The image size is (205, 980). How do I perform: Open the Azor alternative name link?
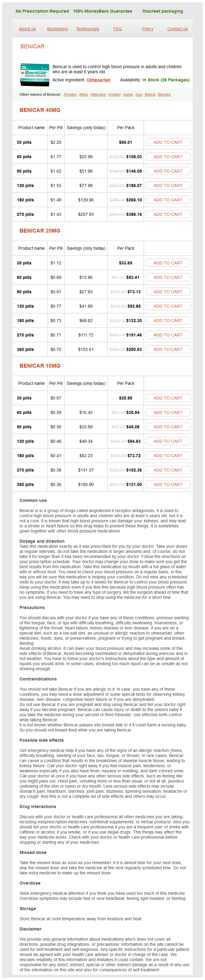pos(139,94)
